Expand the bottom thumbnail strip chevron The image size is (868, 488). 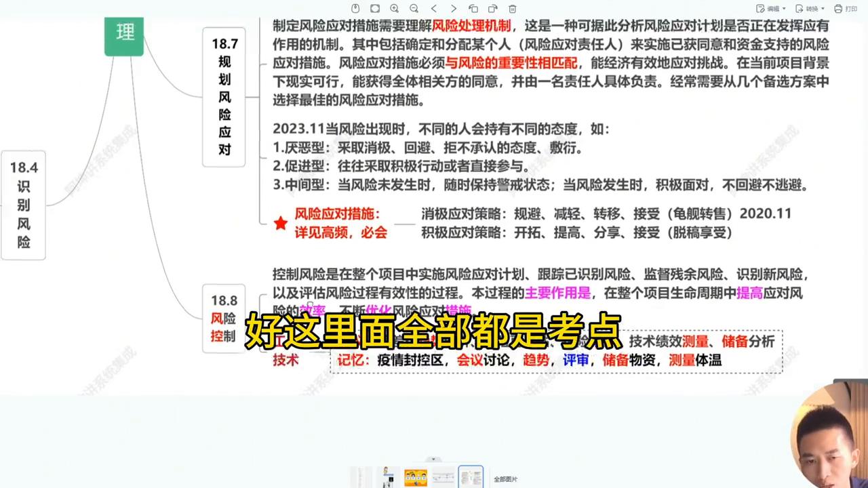coord(433,459)
